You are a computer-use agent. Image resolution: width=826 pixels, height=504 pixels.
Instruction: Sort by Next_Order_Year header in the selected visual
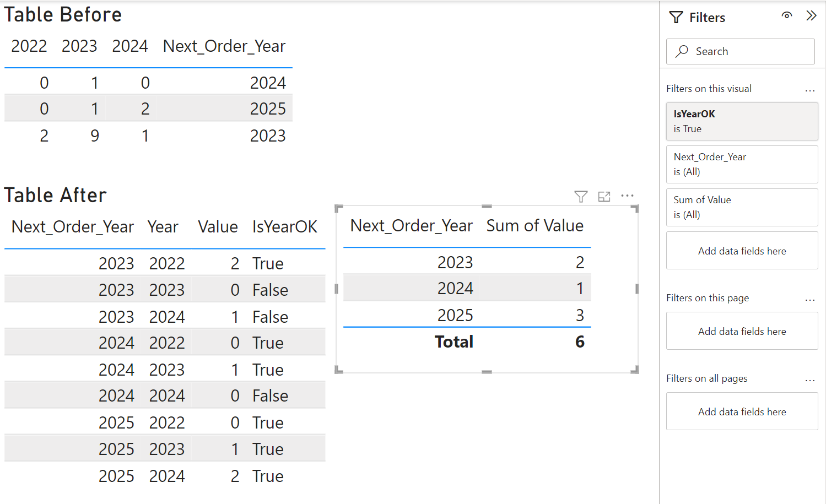coord(412,226)
